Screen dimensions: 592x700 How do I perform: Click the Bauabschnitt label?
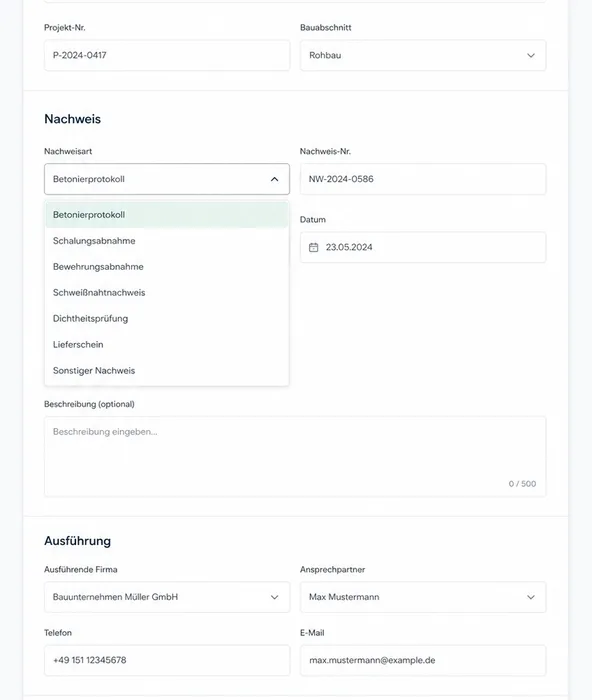pyautogui.click(x=325, y=28)
